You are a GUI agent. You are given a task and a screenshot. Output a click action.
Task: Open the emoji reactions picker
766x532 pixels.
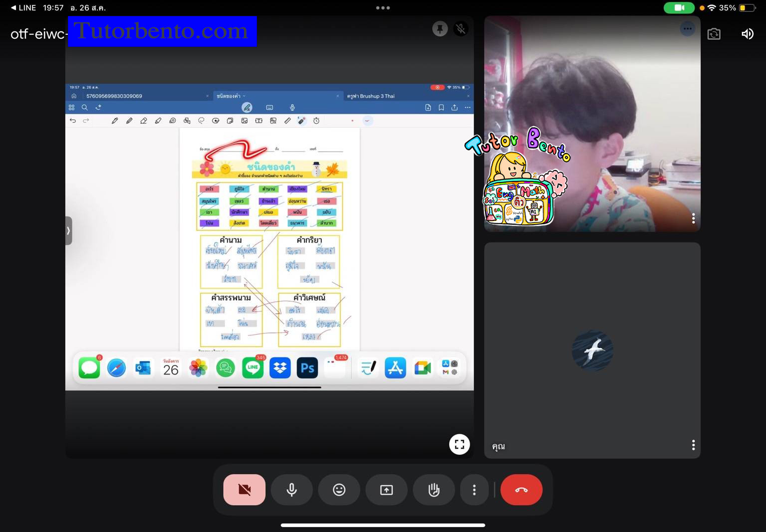pos(339,490)
